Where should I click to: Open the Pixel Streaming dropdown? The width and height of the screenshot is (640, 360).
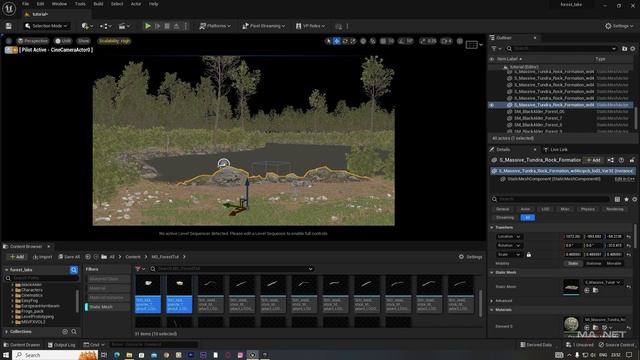click(x=264, y=26)
